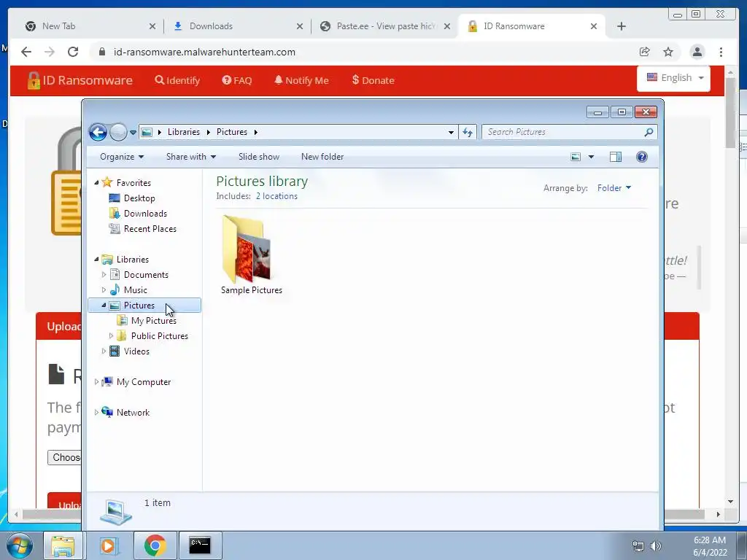Click the ID Ransomware logo

pyautogui.click(x=80, y=80)
